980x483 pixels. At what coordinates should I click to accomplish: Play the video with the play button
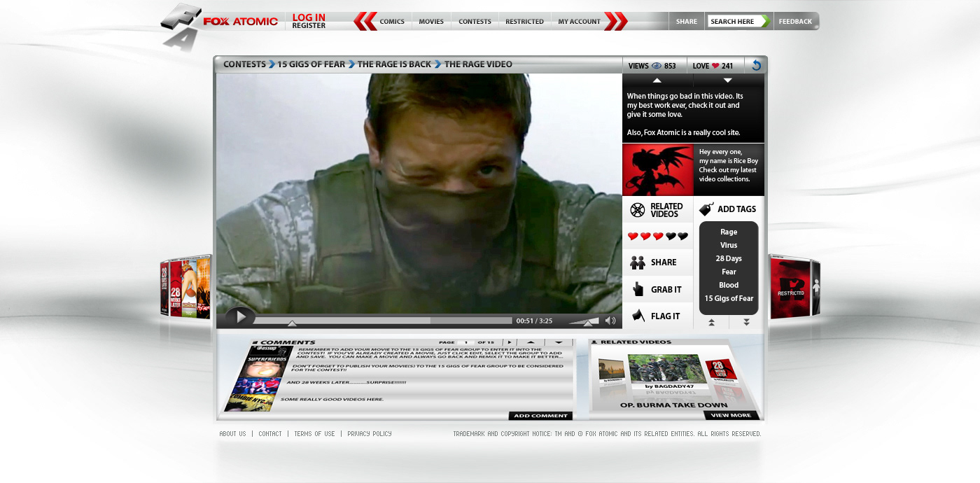point(240,317)
